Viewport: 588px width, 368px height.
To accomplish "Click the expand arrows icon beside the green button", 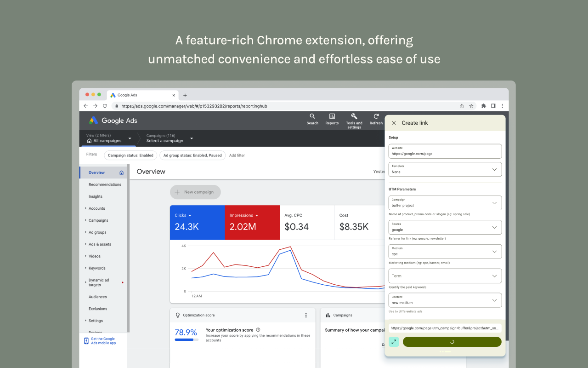I will coord(394,342).
